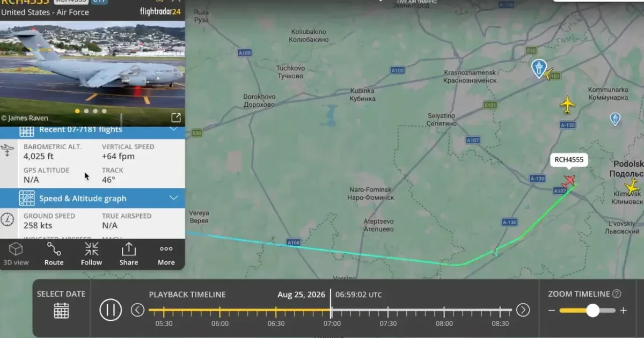Select the yellow aircraft beside the Krasnoznamensk airport pin
644x338 pixels.
click(549, 75)
